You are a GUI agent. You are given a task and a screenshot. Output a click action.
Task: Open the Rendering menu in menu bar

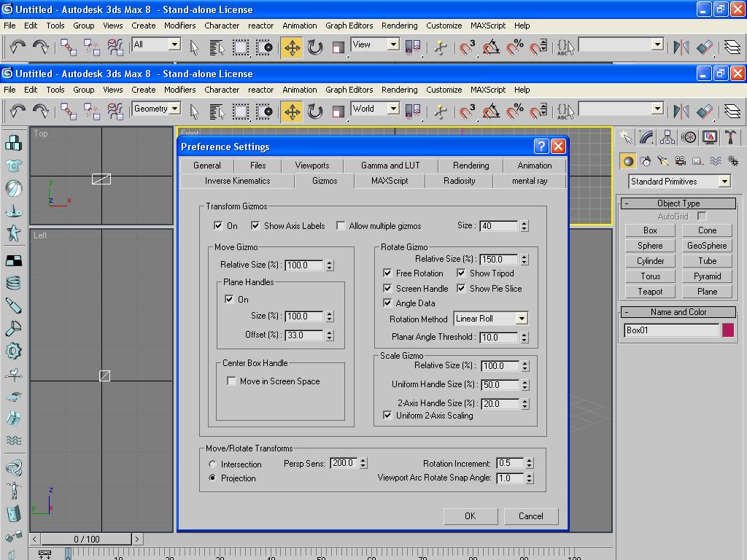pyautogui.click(x=399, y=90)
